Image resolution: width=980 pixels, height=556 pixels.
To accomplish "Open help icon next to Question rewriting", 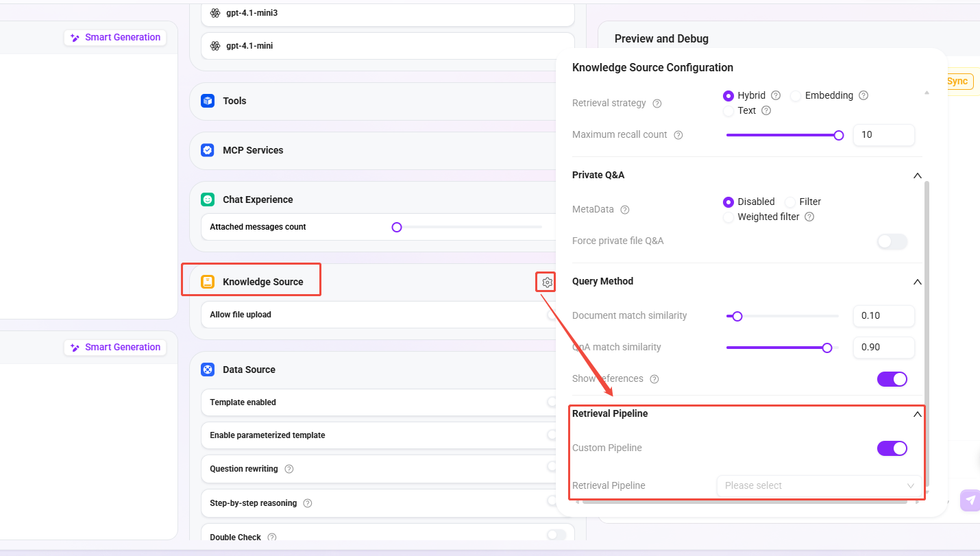I will (289, 469).
